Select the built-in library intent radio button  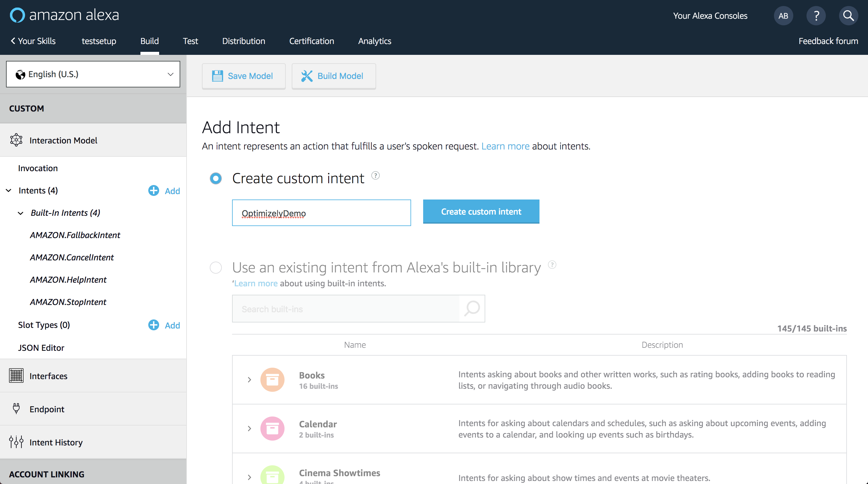point(216,268)
